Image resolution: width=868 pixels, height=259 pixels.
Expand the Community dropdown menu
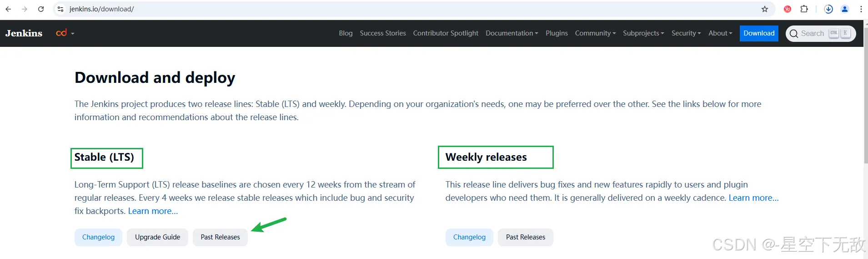(x=595, y=33)
